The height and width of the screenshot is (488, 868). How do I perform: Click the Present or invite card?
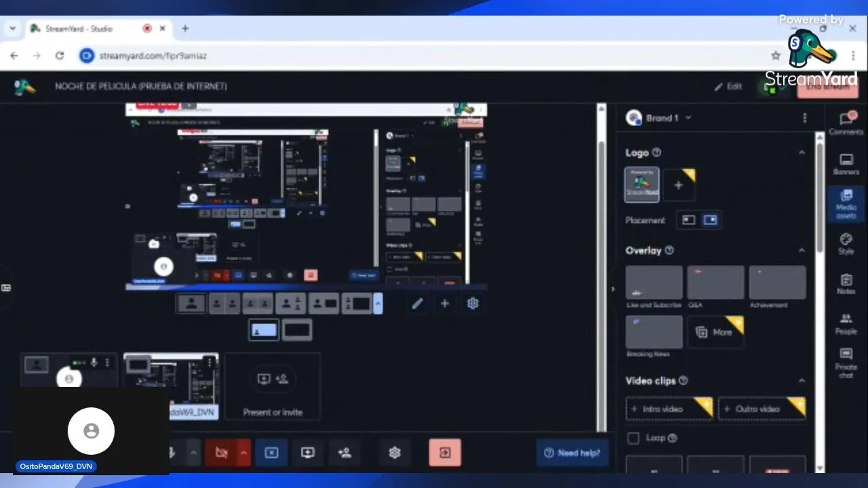click(273, 386)
